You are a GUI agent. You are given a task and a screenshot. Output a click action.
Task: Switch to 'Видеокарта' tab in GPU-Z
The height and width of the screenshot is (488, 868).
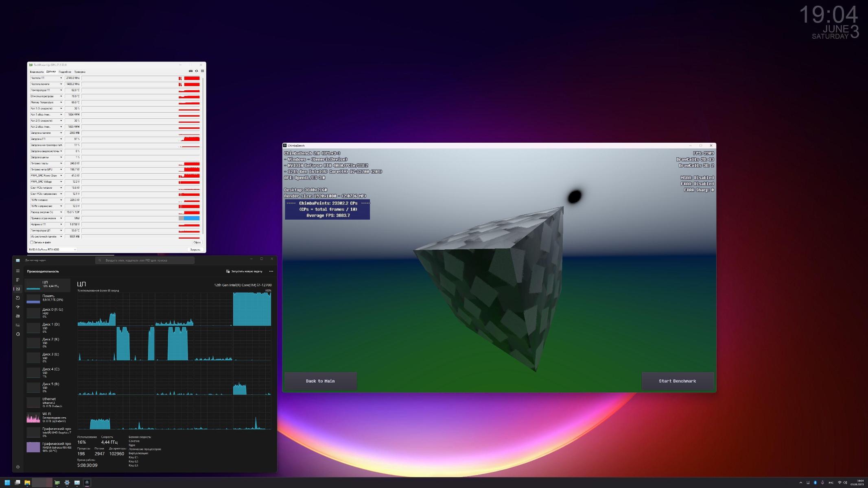(x=37, y=72)
